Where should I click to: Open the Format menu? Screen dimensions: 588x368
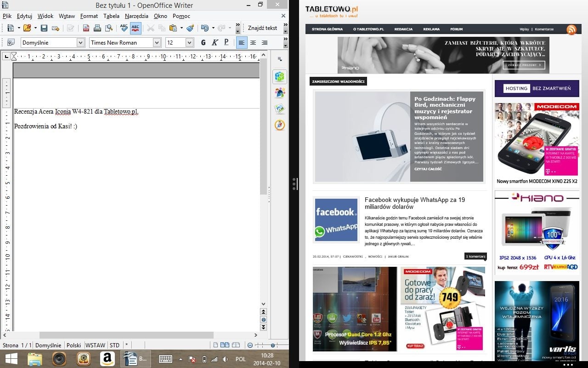(89, 16)
